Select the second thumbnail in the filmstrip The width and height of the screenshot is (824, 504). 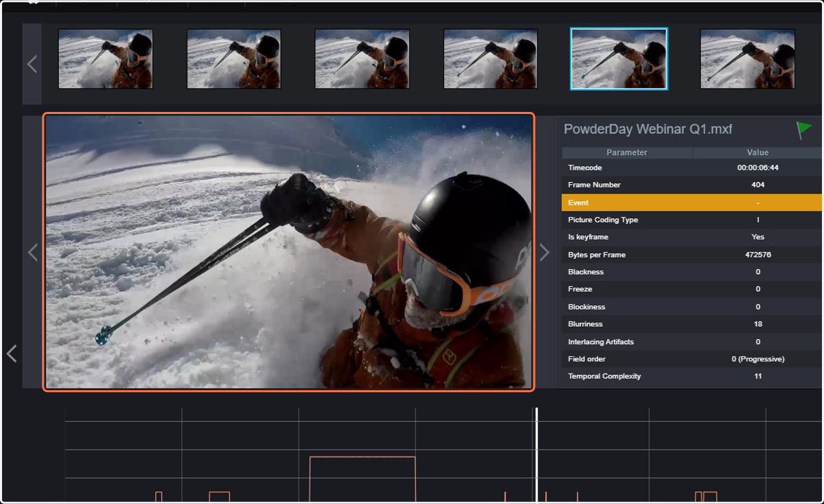point(234,59)
